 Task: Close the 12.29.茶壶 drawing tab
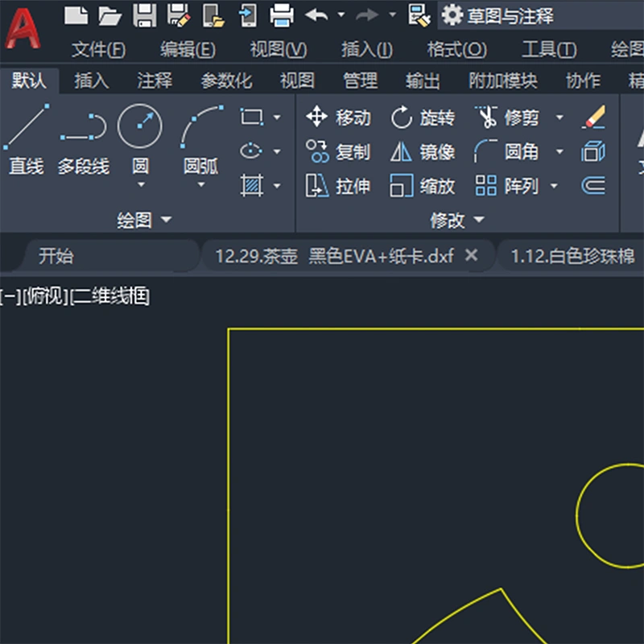click(x=473, y=256)
